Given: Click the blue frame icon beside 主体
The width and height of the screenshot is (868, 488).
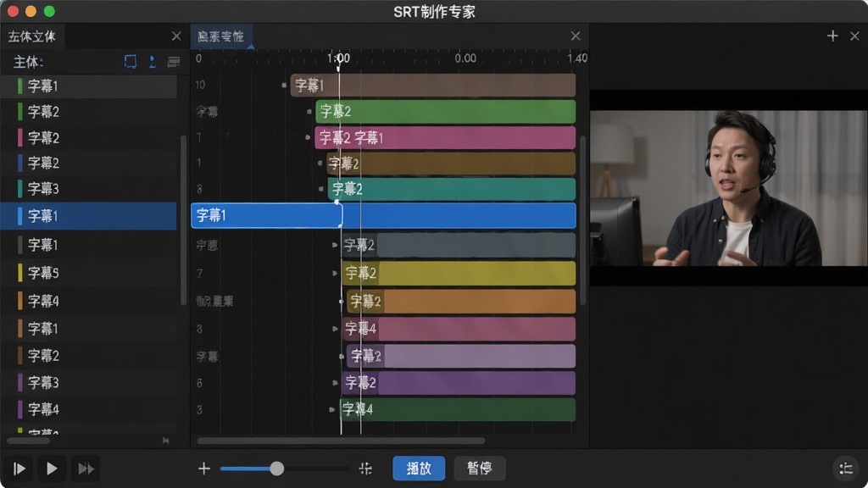Looking at the screenshot, I should pos(130,61).
